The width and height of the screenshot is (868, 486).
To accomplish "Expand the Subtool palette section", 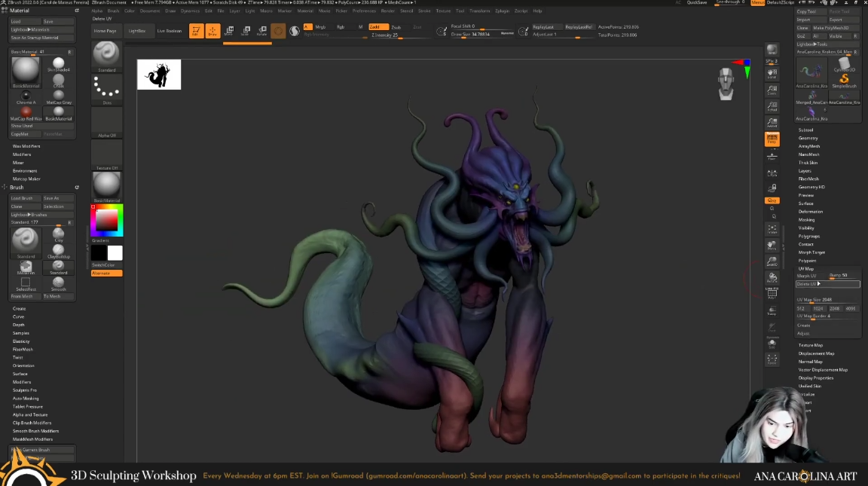I will (805, 130).
